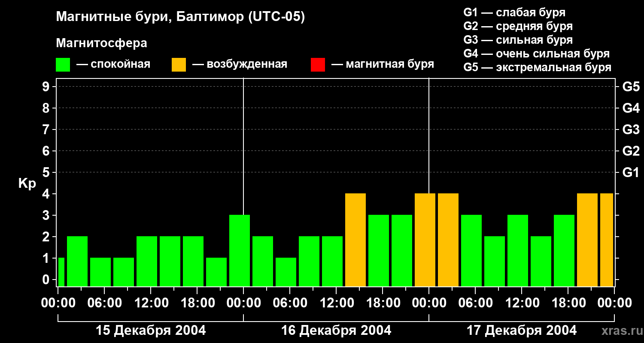
Task: Click the G5 label on the right axis
Action: [631, 87]
